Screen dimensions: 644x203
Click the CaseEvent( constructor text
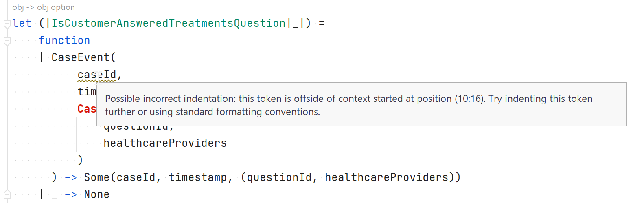[x=84, y=57]
